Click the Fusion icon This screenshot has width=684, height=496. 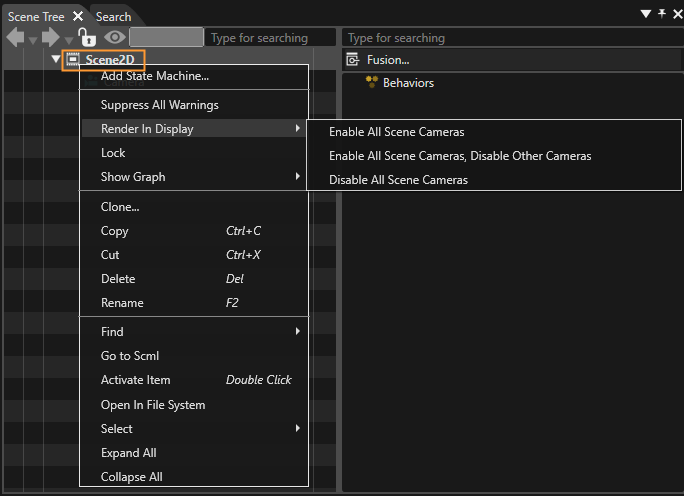click(352, 59)
